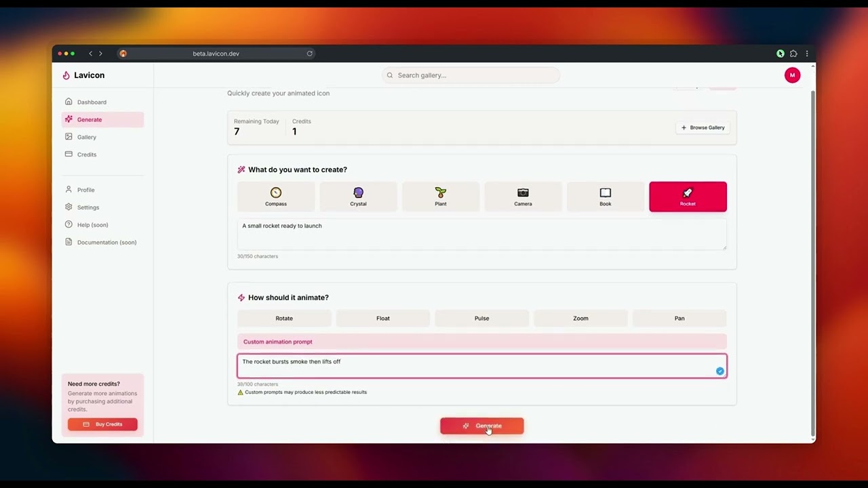Click the Help question mark icon
Image resolution: width=868 pixels, height=488 pixels.
(x=68, y=224)
